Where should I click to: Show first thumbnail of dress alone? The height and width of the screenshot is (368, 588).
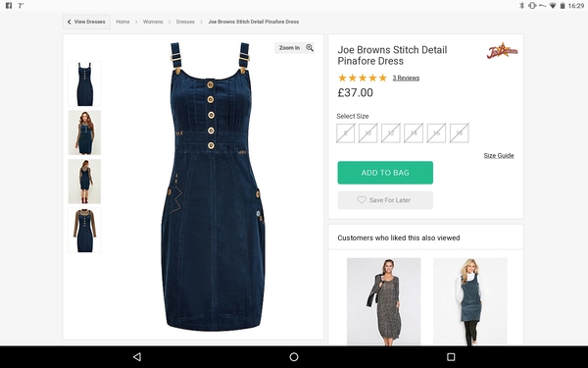click(x=84, y=83)
